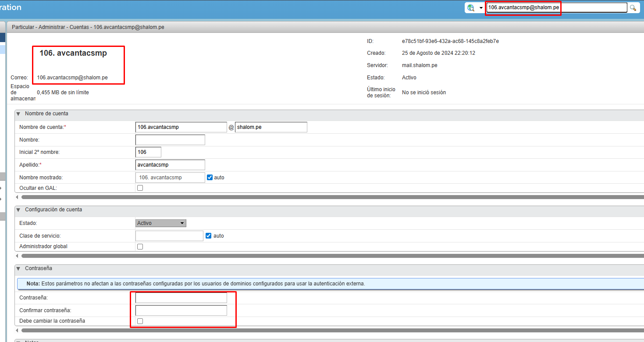Open the search type dropdown arrow

coord(481,8)
